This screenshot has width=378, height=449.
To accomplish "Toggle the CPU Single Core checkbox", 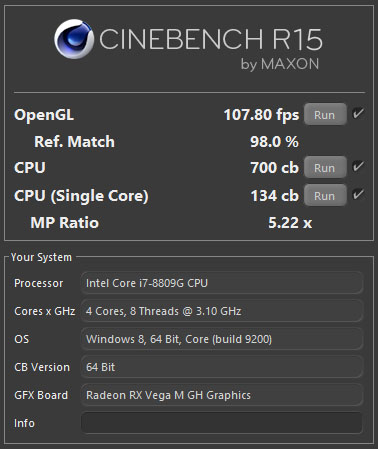I will (x=358, y=194).
